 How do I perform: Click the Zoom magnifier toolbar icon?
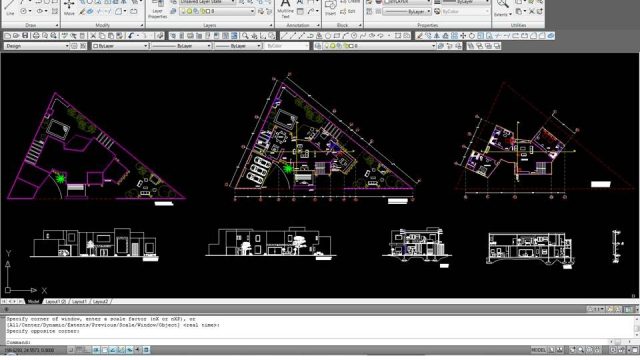tap(245, 36)
